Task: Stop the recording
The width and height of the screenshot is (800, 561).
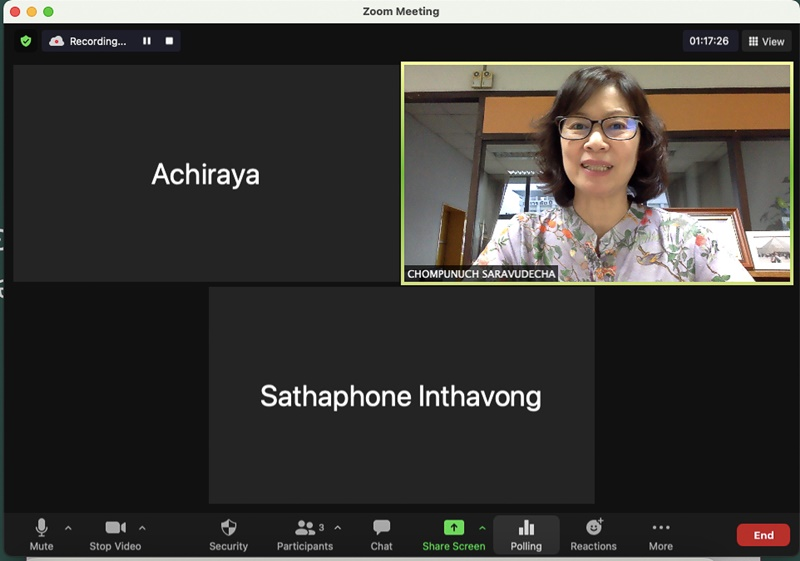Action: (169, 41)
